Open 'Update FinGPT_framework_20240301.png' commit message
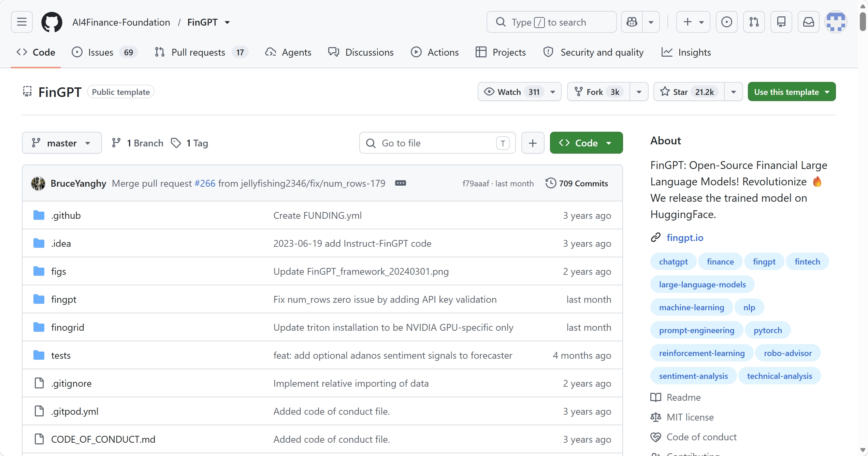Image resolution: width=868 pixels, height=456 pixels. 361,271
